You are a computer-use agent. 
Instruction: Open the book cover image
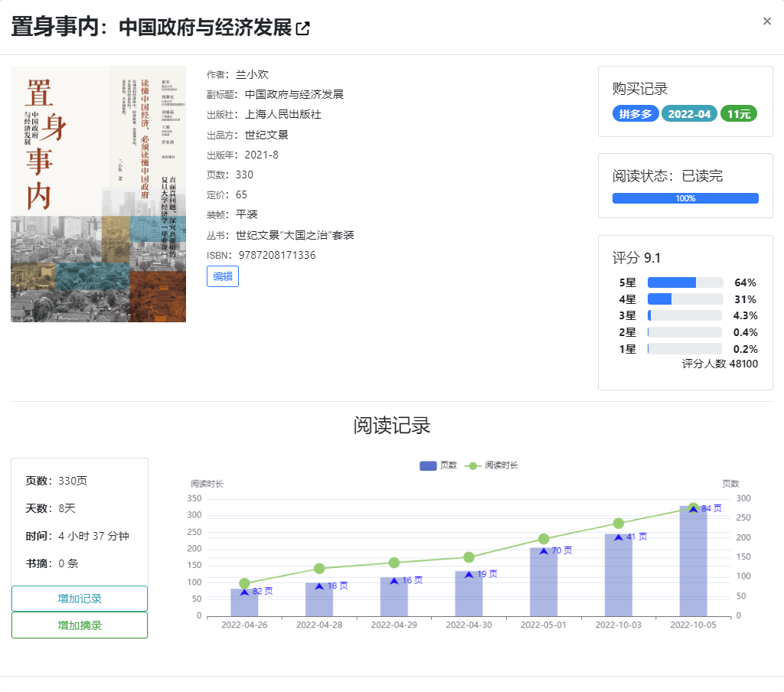[x=99, y=194]
